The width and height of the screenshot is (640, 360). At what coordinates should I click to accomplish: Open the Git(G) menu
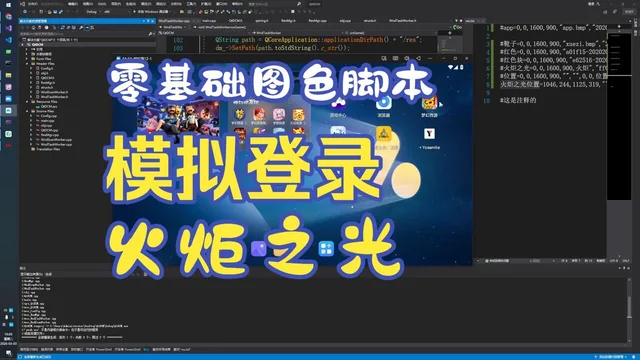(102, 4)
